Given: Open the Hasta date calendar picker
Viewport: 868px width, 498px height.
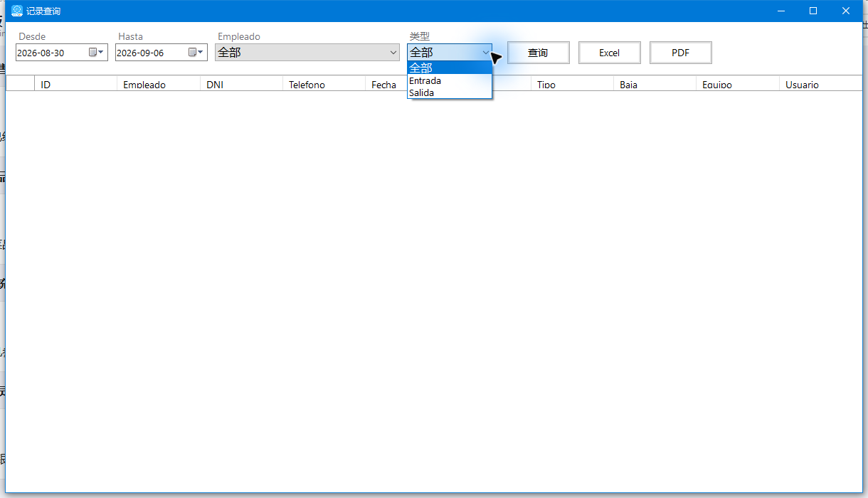Looking at the screenshot, I should 196,52.
